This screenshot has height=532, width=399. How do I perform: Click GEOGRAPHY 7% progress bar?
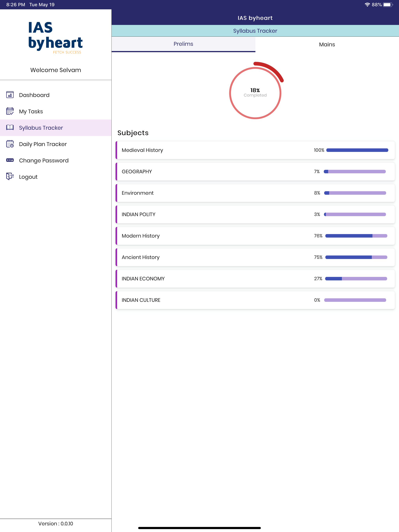point(355,172)
